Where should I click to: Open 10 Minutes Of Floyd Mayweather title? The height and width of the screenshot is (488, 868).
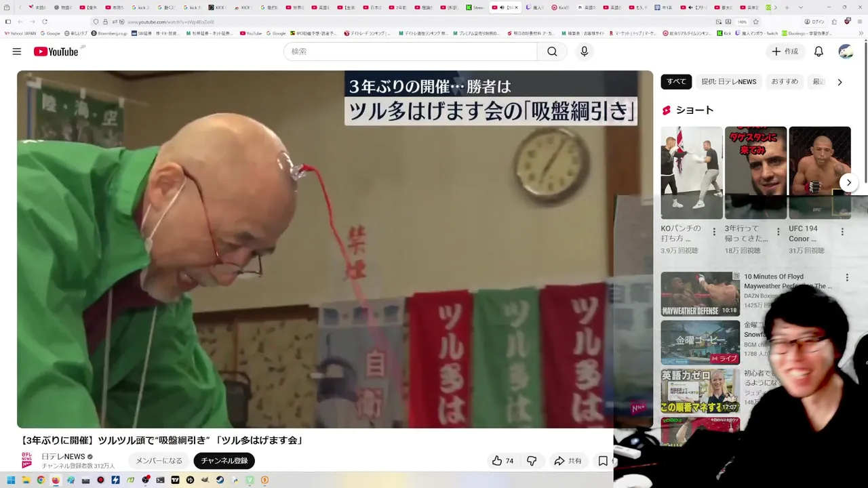pos(787,281)
